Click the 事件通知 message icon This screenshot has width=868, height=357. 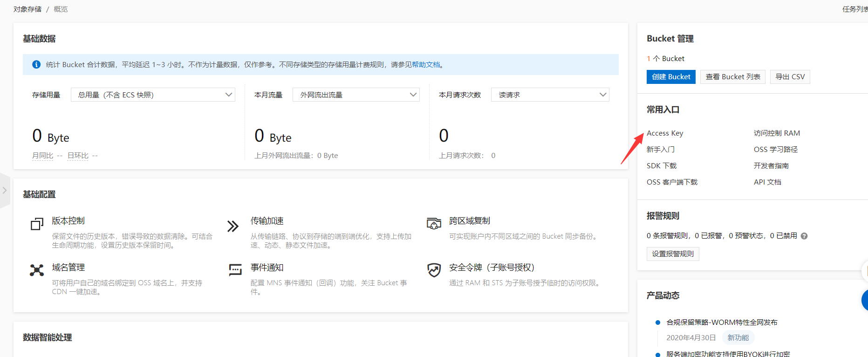[235, 270]
